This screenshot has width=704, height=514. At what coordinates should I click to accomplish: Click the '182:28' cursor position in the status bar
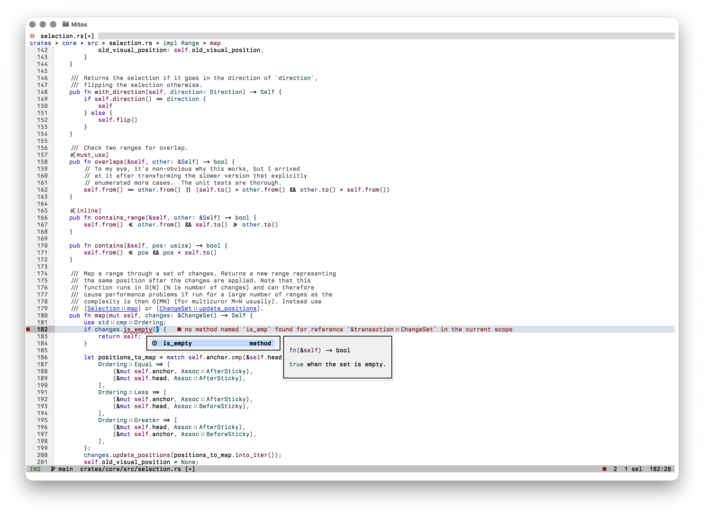[660, 469]
